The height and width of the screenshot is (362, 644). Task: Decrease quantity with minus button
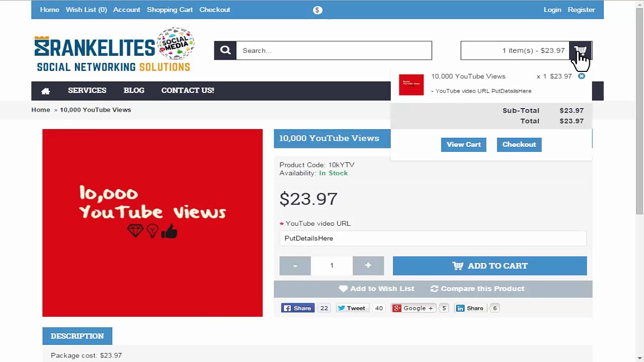pyautogui.click(x=295, y=265)
